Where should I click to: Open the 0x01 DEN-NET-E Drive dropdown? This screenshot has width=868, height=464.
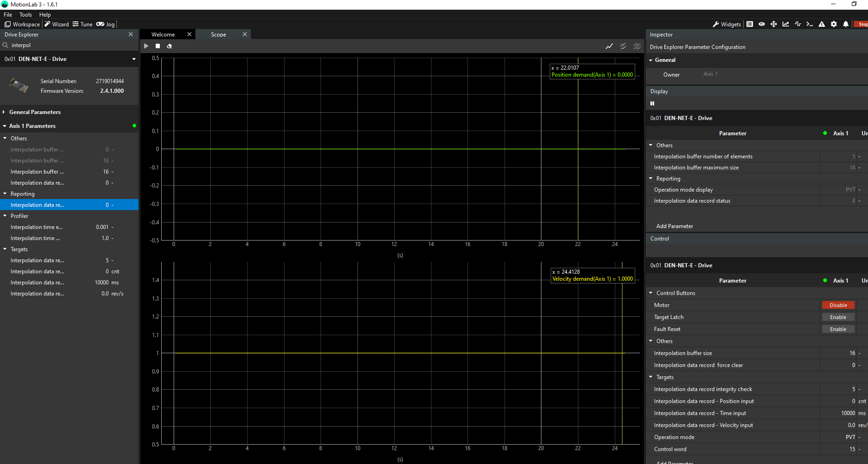pyautogui.click(x=134, y=59)
